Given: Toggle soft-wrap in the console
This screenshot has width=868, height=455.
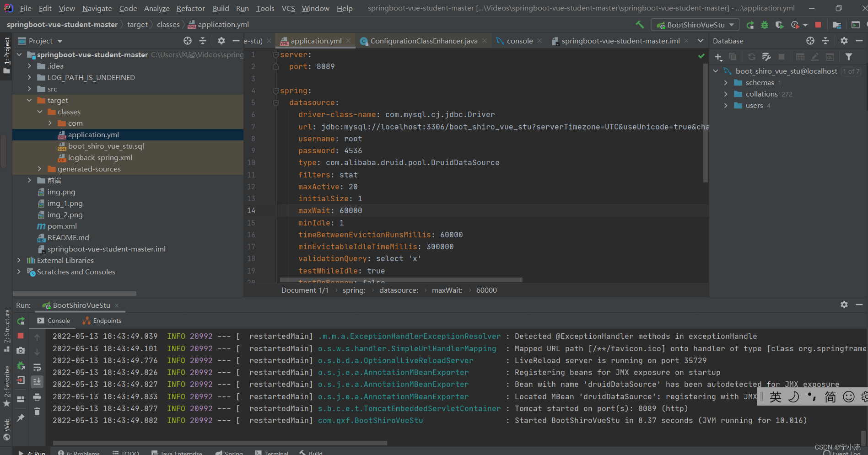Looking at the screenshot, I should [x=37, y=367].
